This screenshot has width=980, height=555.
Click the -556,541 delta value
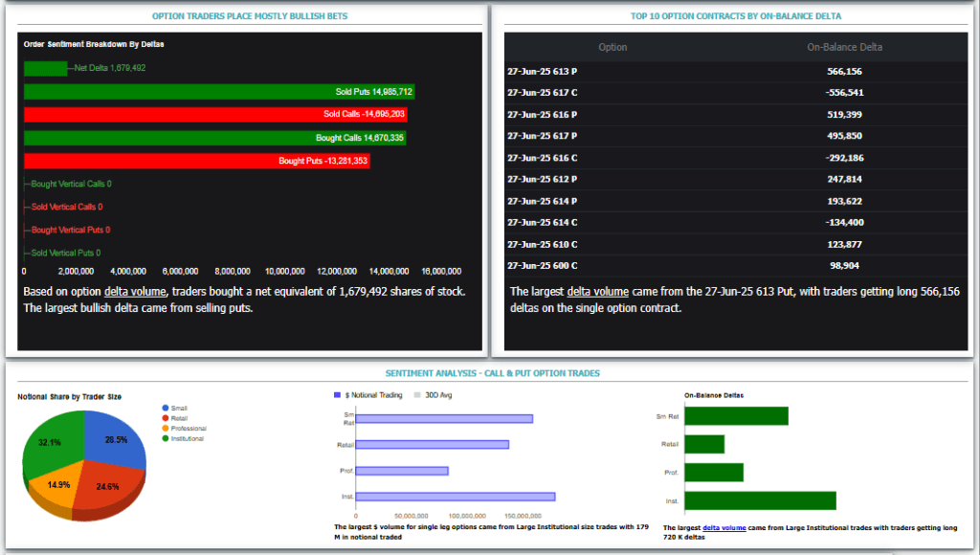point(844,93)
